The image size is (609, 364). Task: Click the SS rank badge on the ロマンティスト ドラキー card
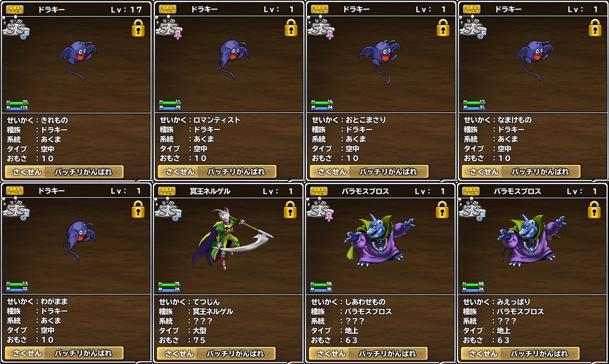(169, 28)
